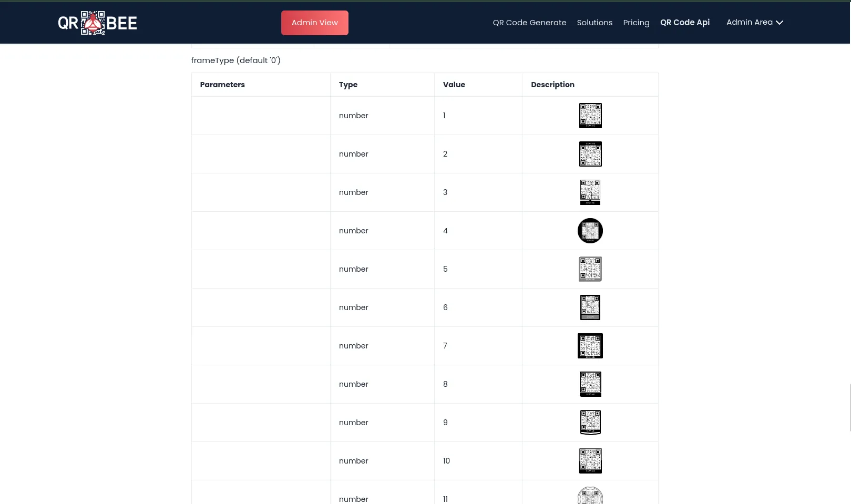Select the frame type 3 QR image
The image size is (851, 504).
590,192
